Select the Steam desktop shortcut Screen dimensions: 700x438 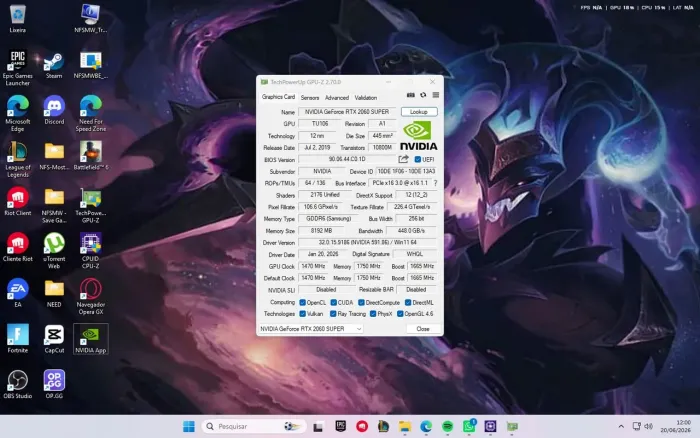pyautogui.click(x=54, y=65)
